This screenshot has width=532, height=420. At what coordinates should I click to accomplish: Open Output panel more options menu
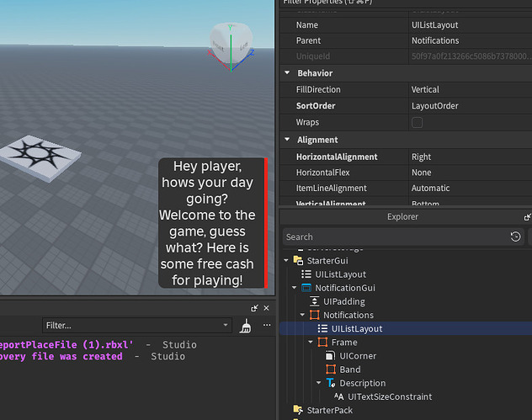click(x=267, y=325)
